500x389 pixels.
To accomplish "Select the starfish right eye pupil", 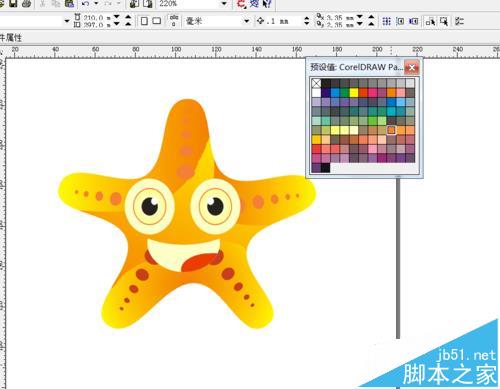I will click(215, 206).
